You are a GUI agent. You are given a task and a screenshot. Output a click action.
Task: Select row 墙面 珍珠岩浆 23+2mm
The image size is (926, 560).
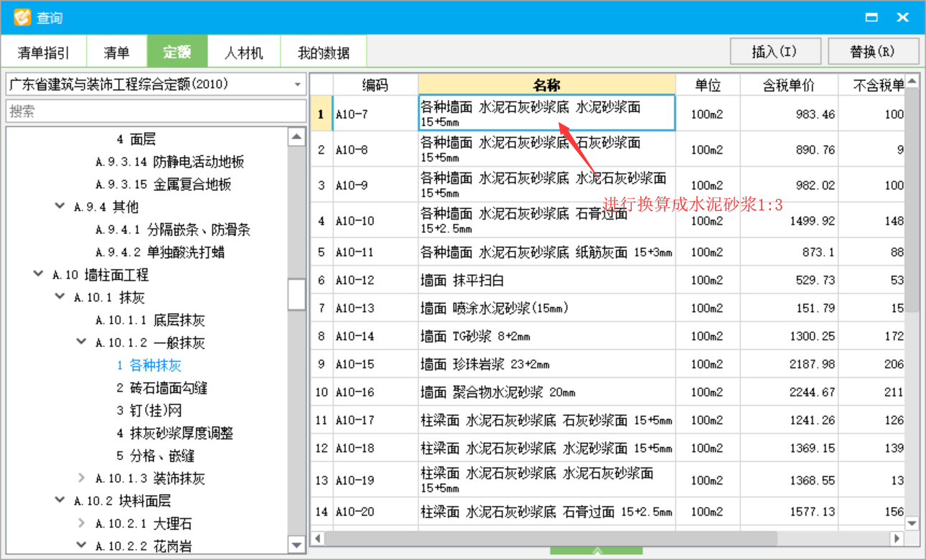pyautogui.click(x=547, y=364)
